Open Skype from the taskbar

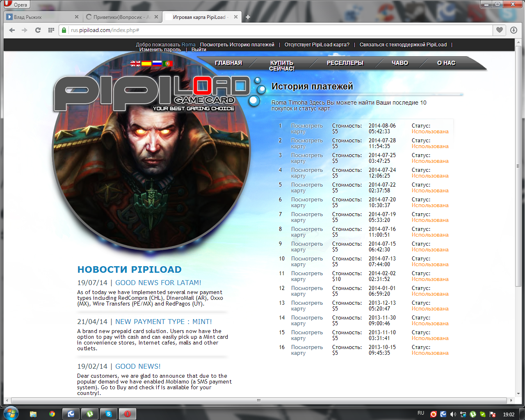[x=109, y=414]
